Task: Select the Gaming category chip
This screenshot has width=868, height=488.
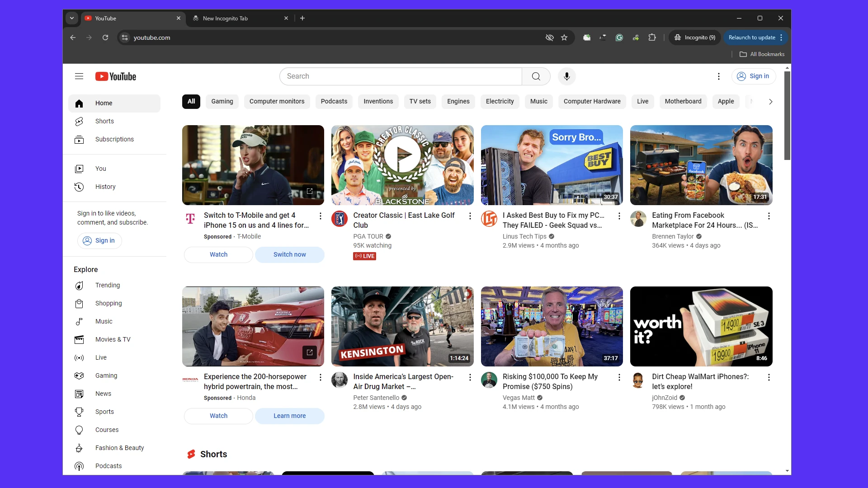Action: pyautogui.click(x=222, y=101)
